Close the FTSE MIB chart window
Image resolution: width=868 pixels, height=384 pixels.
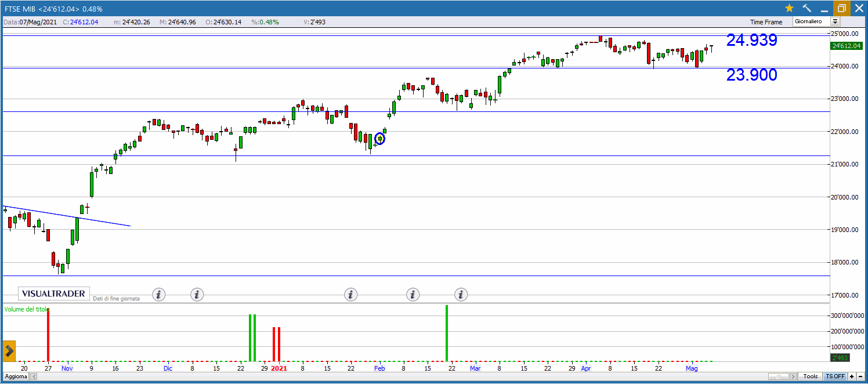tap(859, 8)
